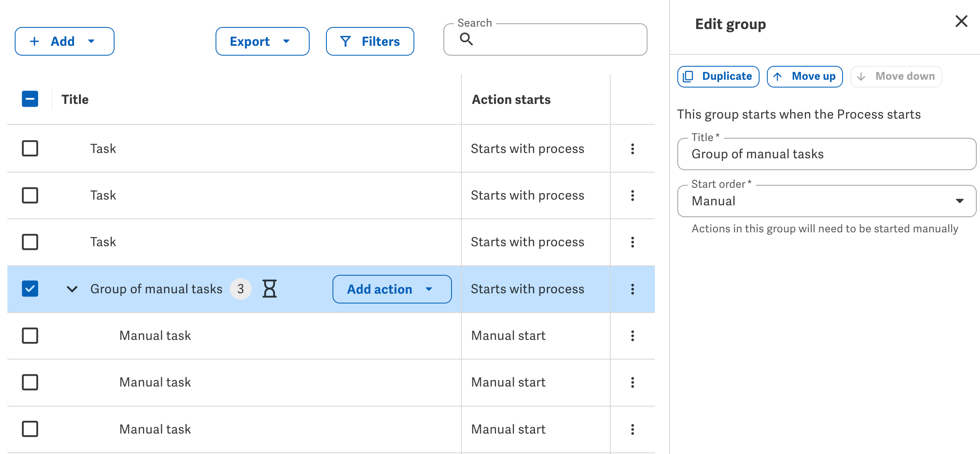Open the kebab menu for Group of manual tasks

click(x=633, y=289)
